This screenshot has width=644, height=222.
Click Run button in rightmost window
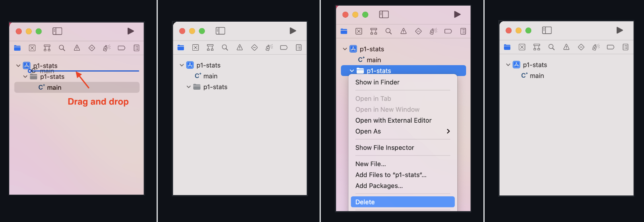620,30
